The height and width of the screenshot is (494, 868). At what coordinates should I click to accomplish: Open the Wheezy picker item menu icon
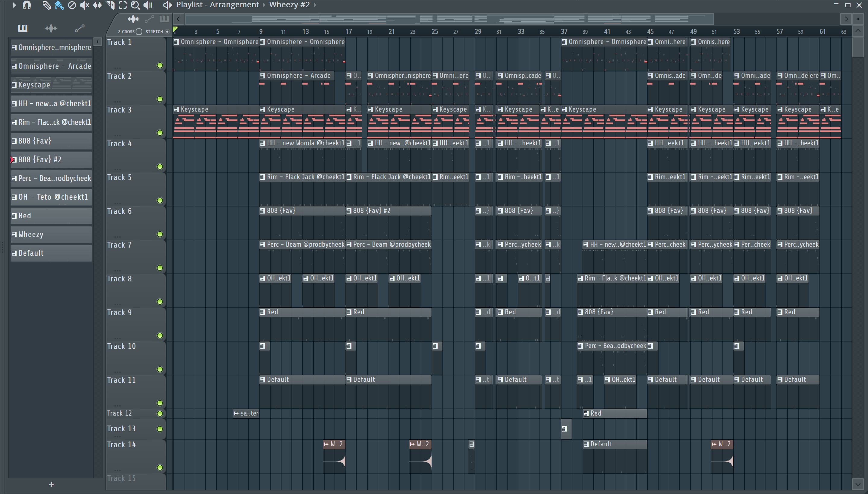tap(14, 234)
